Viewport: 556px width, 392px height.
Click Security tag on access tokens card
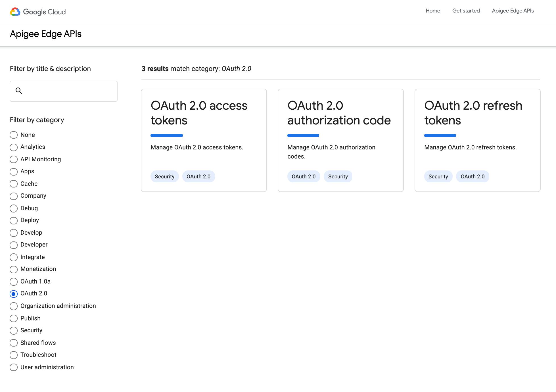click(164, 177)
